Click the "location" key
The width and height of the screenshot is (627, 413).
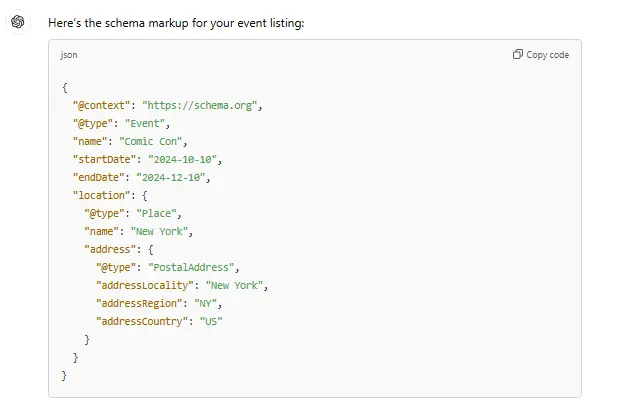point(101,195)
